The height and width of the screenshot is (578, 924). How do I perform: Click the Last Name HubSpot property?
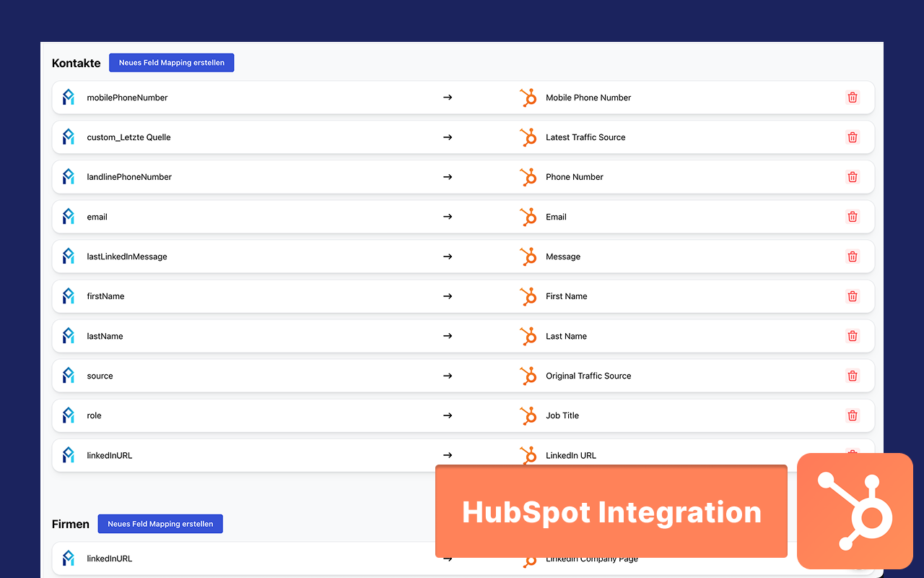(566, 336)
